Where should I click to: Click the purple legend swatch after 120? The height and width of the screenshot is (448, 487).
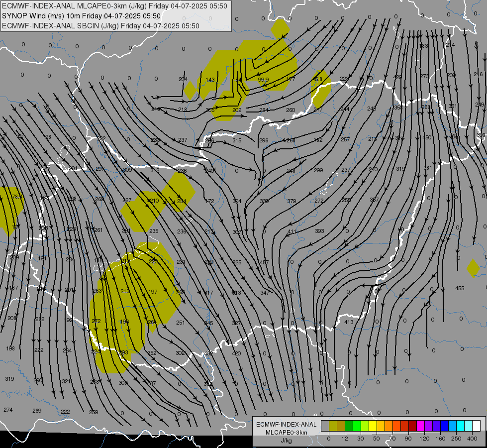point(429,426)
